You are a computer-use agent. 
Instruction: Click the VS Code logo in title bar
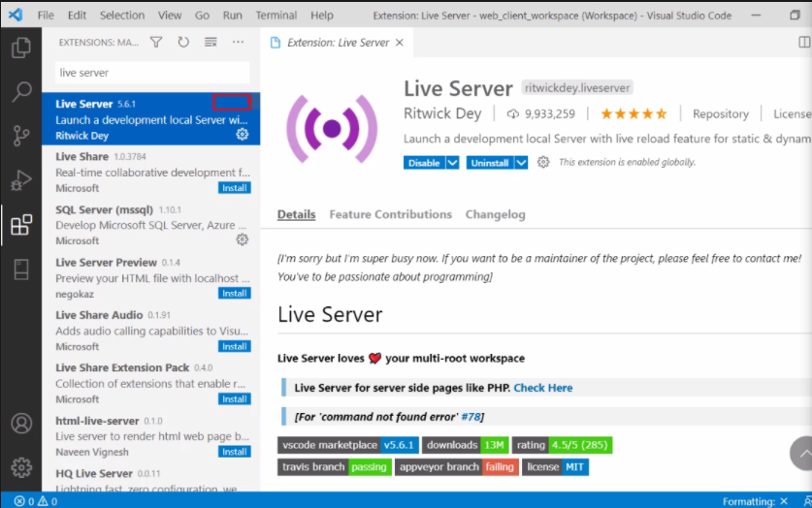point(16,15)
